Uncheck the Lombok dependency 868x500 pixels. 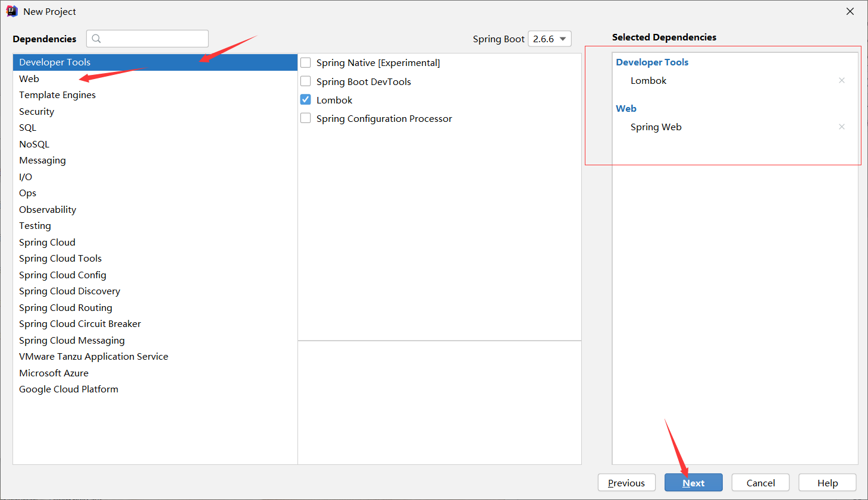pyautogui.click(x=306, y=100)
